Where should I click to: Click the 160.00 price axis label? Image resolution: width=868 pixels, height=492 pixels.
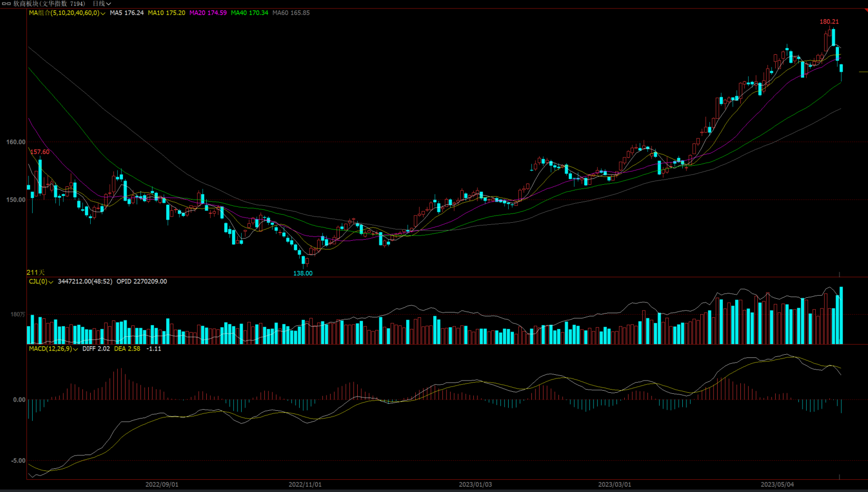coord(16,142)
